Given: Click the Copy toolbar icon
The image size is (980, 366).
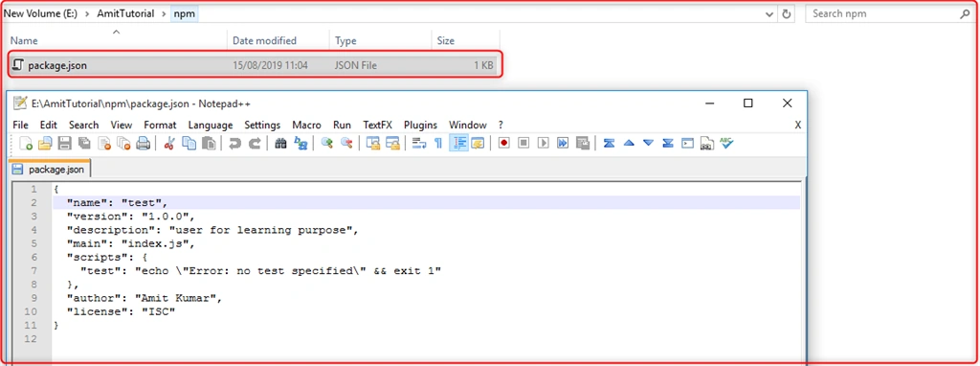Looking at the screenshot, I should 189,144.
